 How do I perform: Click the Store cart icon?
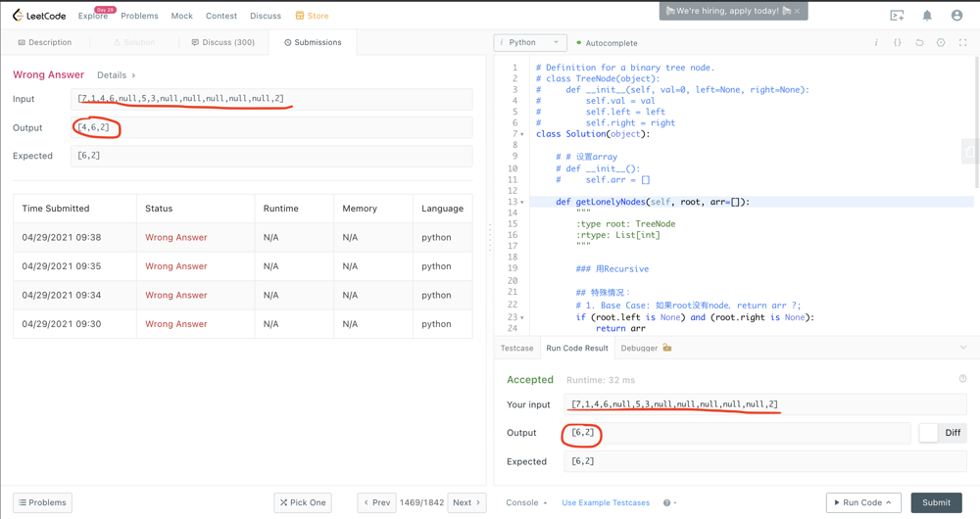pyautogui.click(x=299, y=16)
